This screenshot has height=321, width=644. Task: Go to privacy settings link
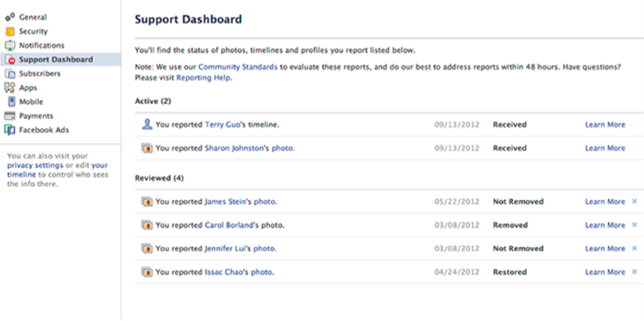35,166
